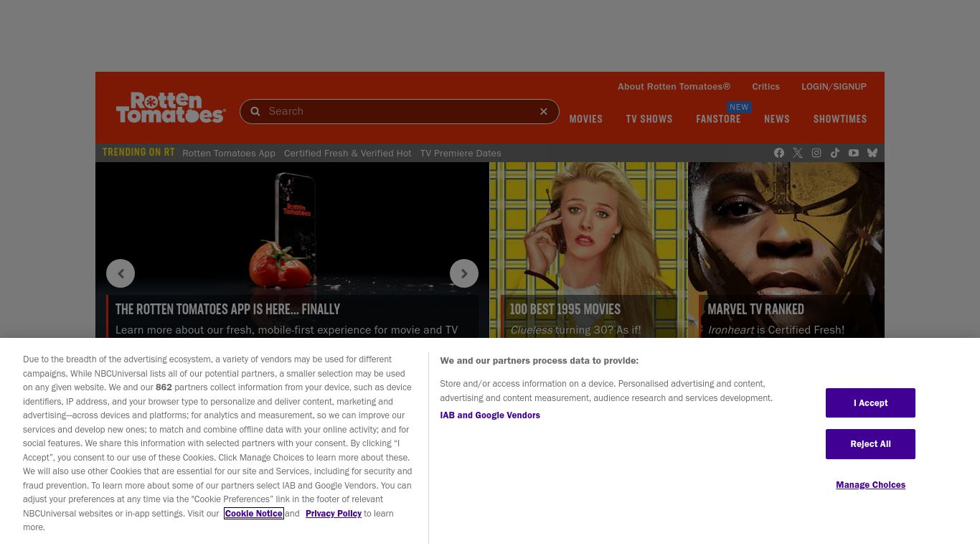Open the Bluesky butterfly social icon
Screen dimensions: 980x551
(x=872, y=153)
